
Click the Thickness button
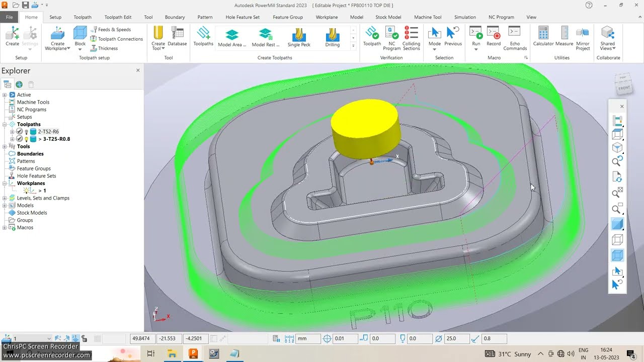pyautogui.click(x=104, y=48)
